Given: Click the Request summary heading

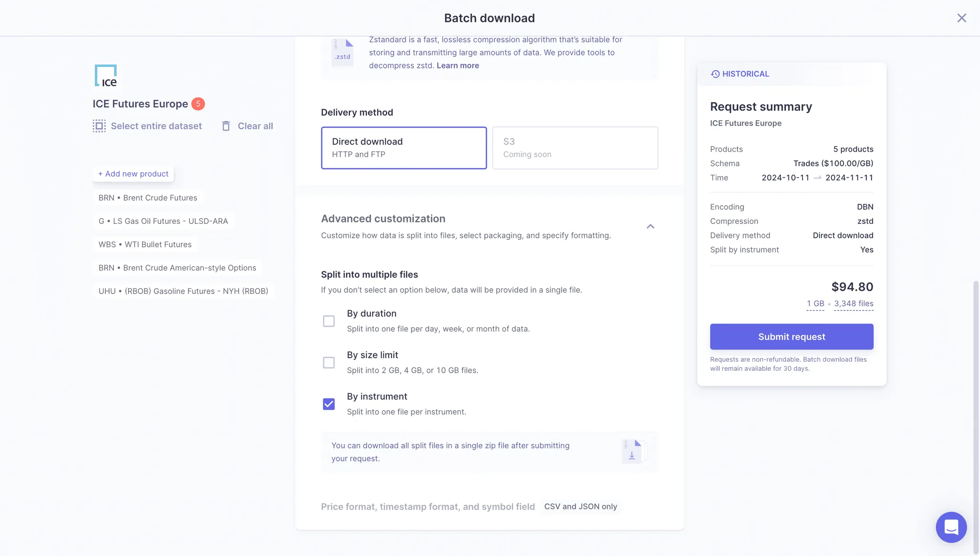Looking at the screenshot, I should point(761,107).
